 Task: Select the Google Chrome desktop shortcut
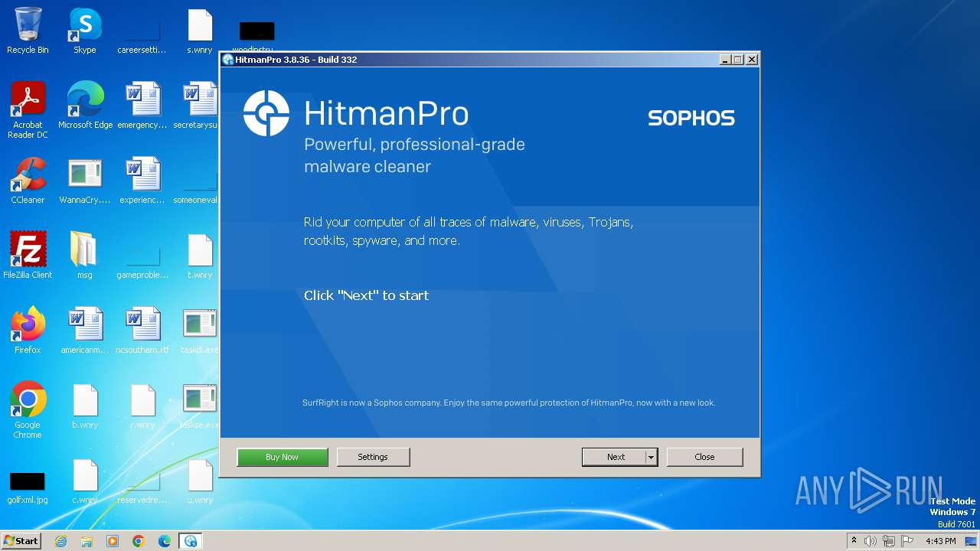pos(28,410)
